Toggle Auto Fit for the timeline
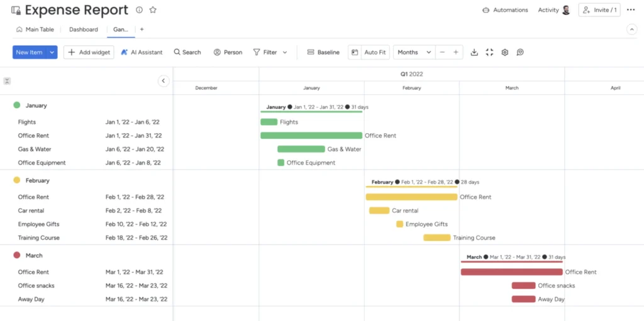This screenshot has height=321, width=644. coord(369,52)
